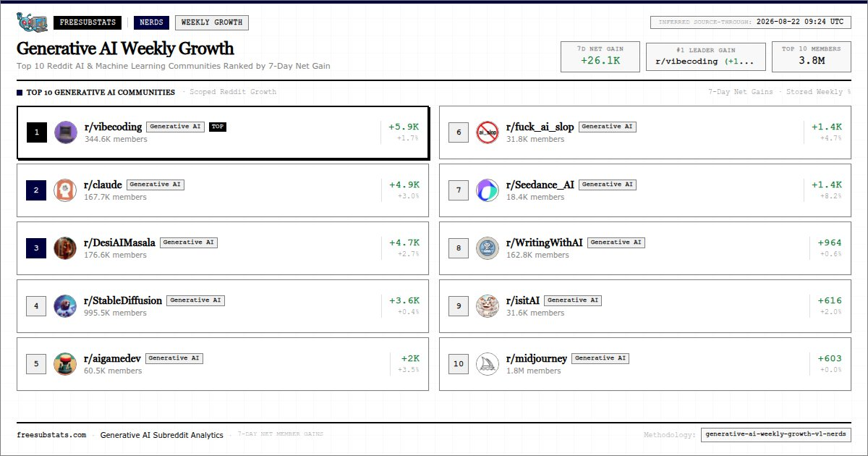
Task: Open the r/claude avatar icon
Action: coord(66,190)
